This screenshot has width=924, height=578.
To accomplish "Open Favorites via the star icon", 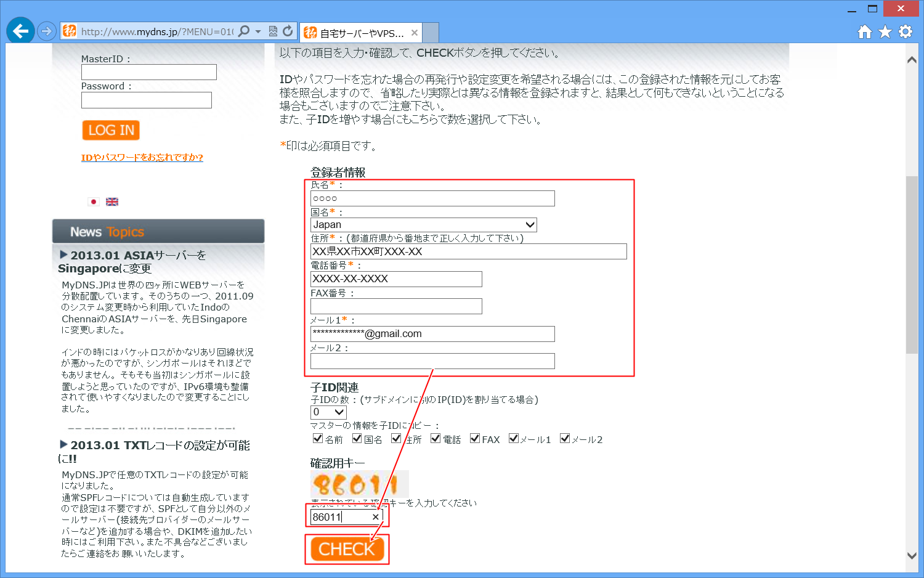I will pyautogui.click(x=885, y=31).
